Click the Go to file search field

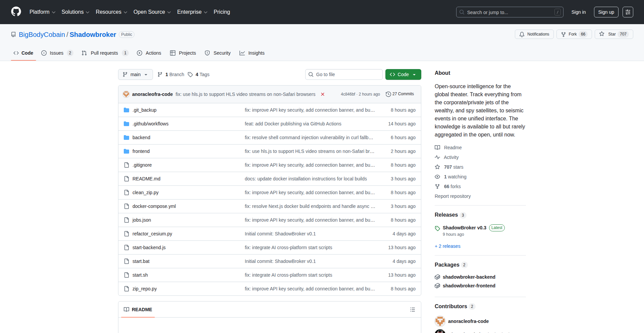click(344, 74)
